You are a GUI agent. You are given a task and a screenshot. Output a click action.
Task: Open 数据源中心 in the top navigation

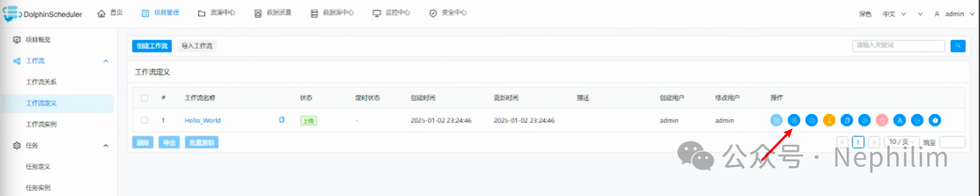tap(332, 13)
